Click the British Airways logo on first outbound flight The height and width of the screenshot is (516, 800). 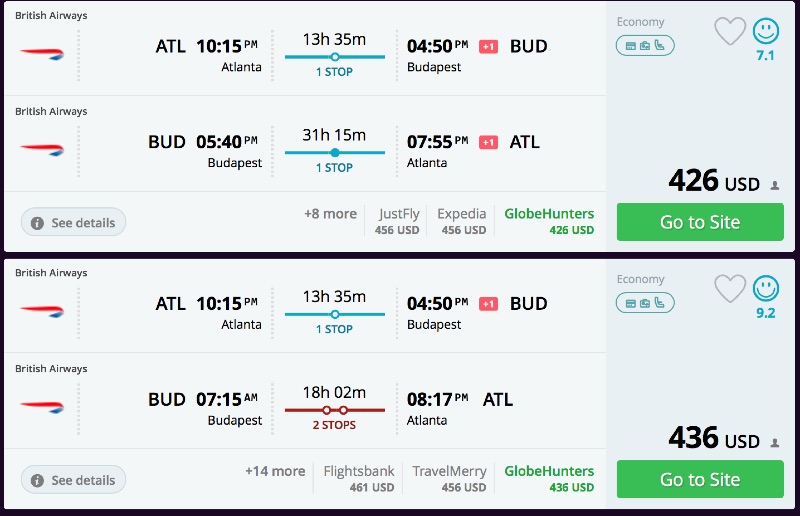[x=42, y=53]
